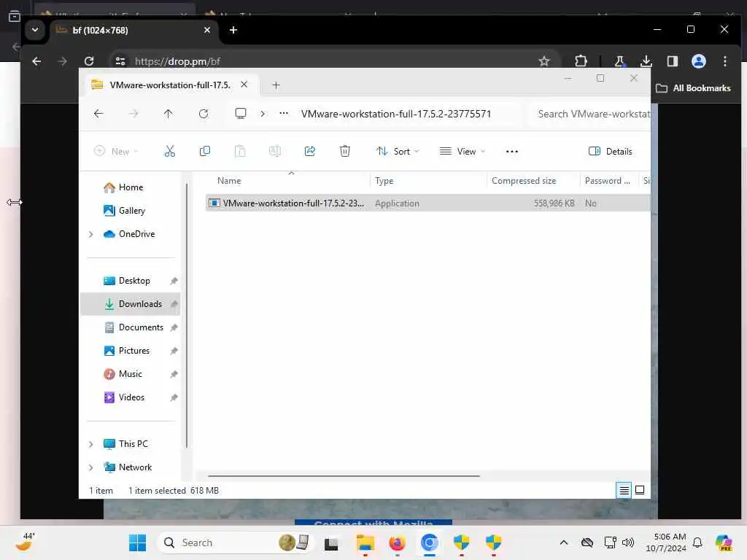Open the browser three-dot menu
747x560 pixels.
click(724, 61)
